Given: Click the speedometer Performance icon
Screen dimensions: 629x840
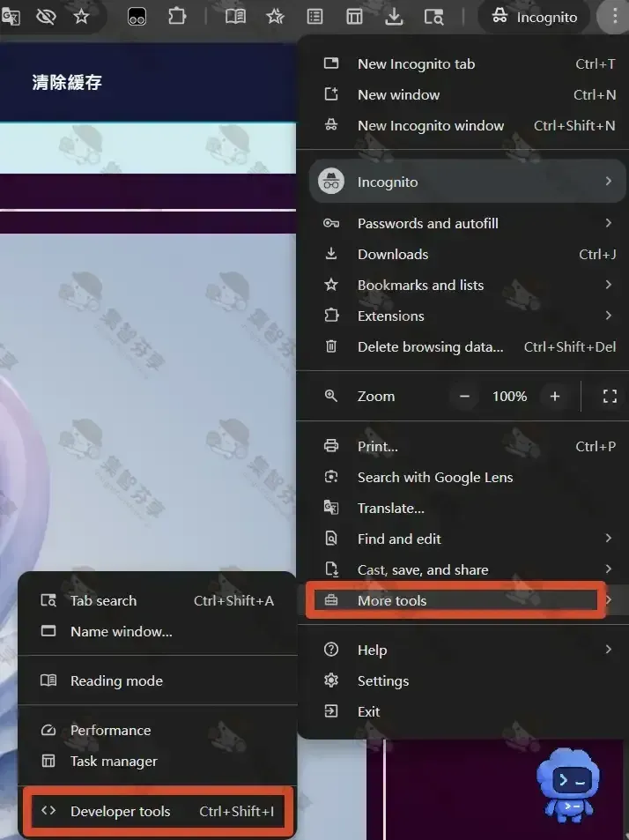Looking at the screenshot, I should (x=48, y=730).
